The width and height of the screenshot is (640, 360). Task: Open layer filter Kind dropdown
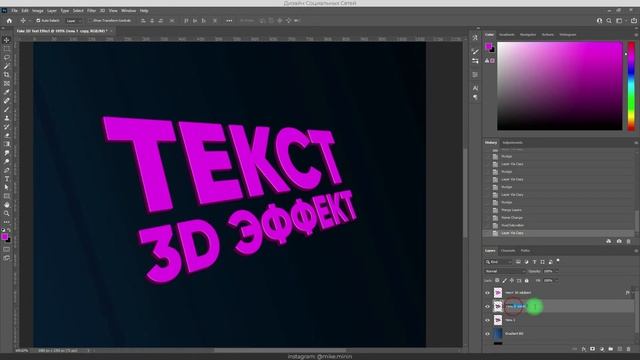click(498, 262)
